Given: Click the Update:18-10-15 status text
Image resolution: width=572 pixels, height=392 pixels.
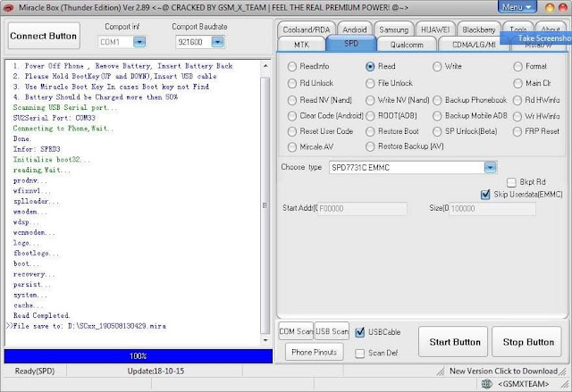Looking at the screenshot, I should pyautogui.click(x=156, y=371).
